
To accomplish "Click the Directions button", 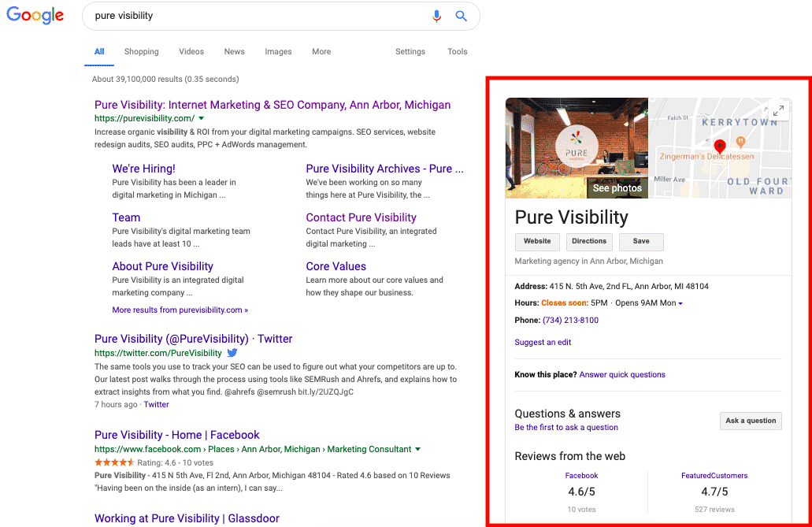I will [x=589, y=242].
